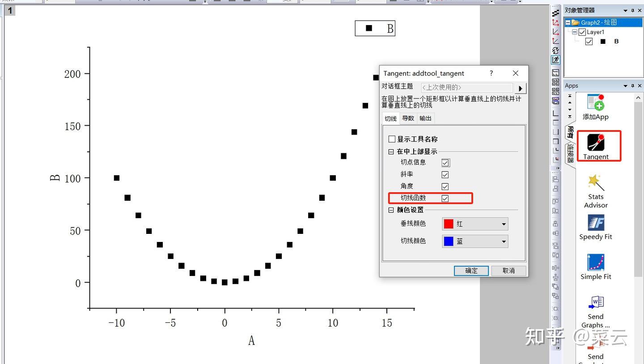Enable 显示工具名称 checkbox
The width and height of the screenshot is (644, 364).
pyautogui.click(x=392, y=139)
